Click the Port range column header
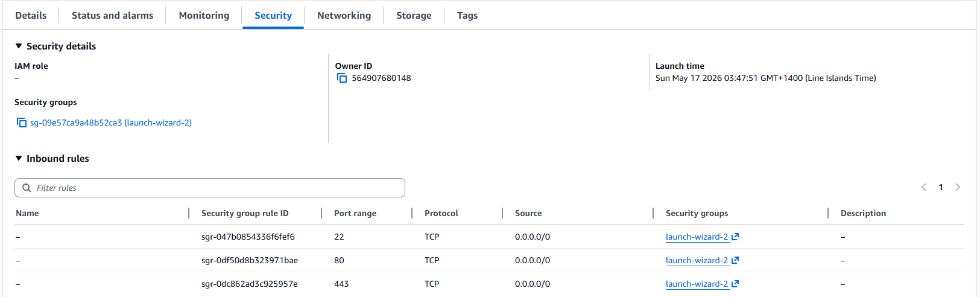980x297 pixels. [x=355, y=213]
